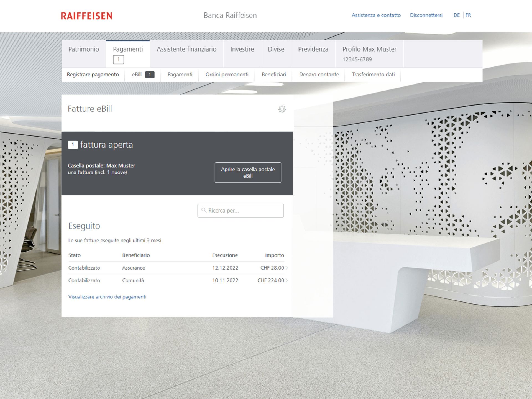The height and width of the screenshot is (399, 532).
Task: Open the eBill settings gear icon
Action: [x=282, y=109]
